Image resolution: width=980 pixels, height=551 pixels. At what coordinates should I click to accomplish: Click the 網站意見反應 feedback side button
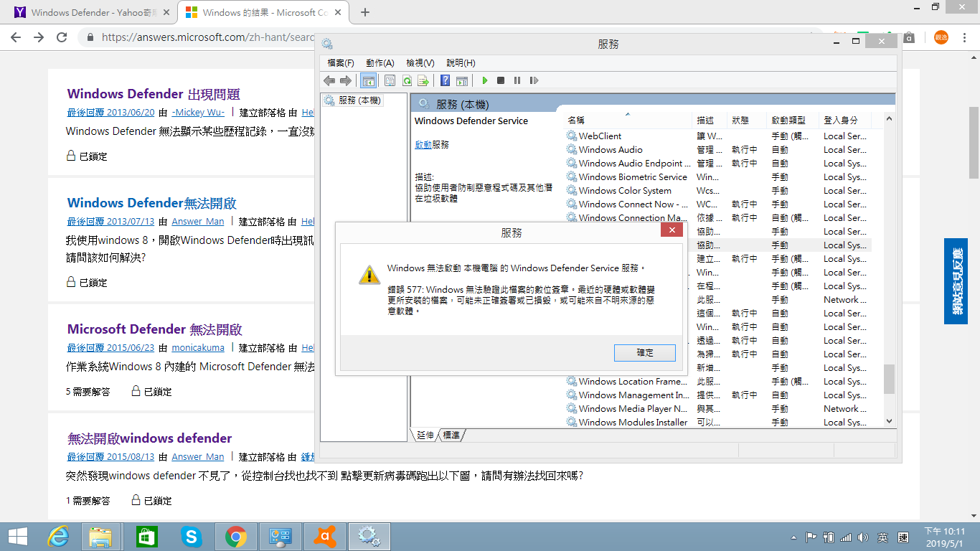(x=956, y=281)
